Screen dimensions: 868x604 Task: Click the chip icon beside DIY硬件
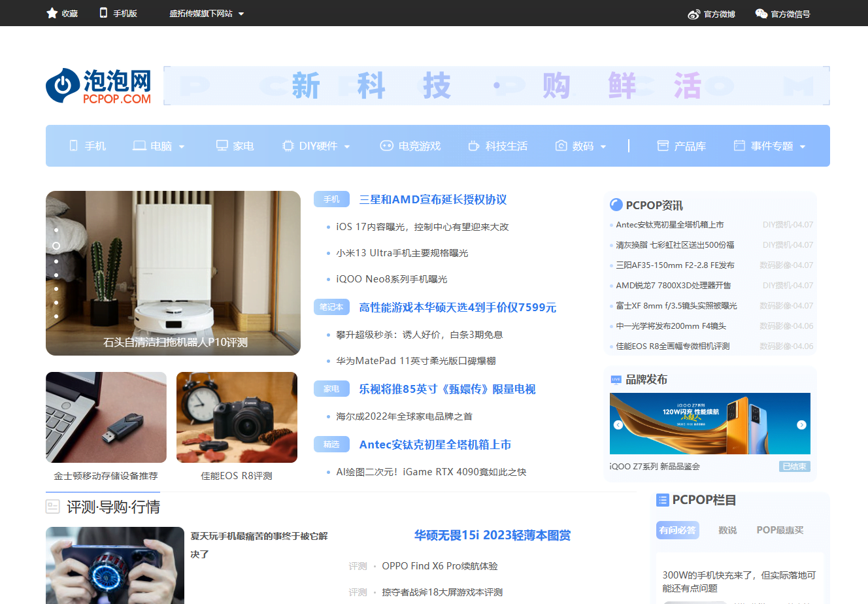(288, 146)
